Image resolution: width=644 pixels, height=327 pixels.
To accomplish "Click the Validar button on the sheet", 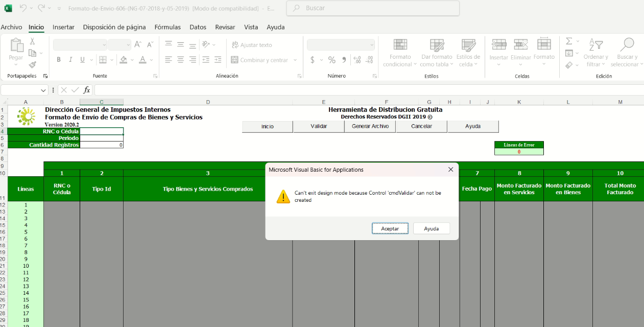I will 319,126.
